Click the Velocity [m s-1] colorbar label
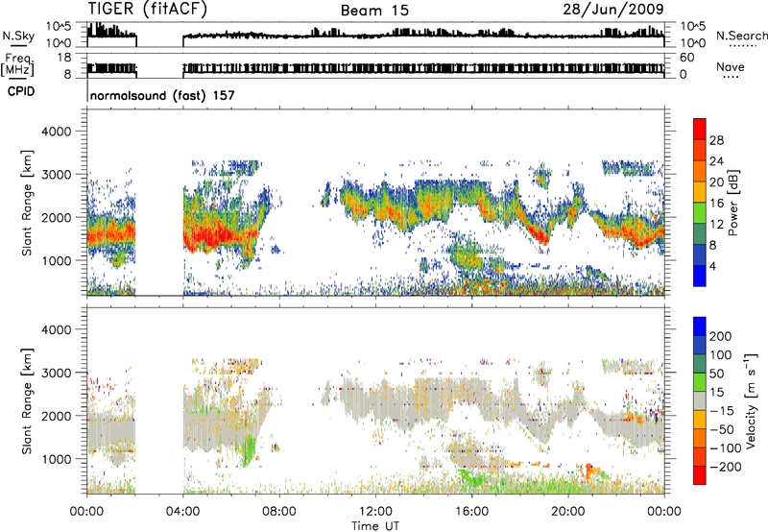768x532 pixels. pyautogui.click(x=751, y=400)
